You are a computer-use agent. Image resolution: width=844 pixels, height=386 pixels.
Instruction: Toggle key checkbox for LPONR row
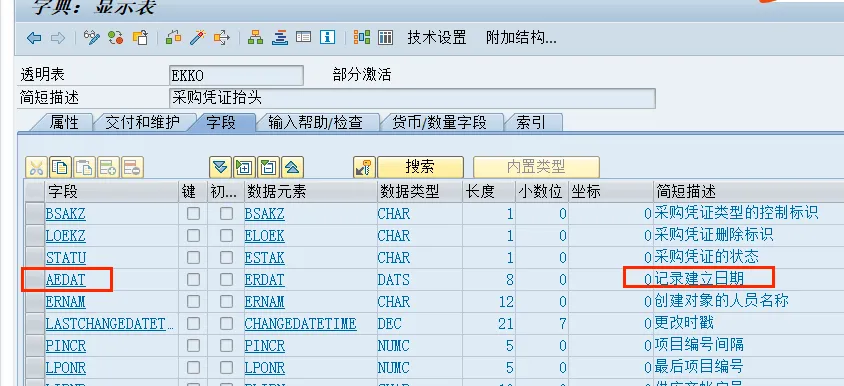point(193,368)
